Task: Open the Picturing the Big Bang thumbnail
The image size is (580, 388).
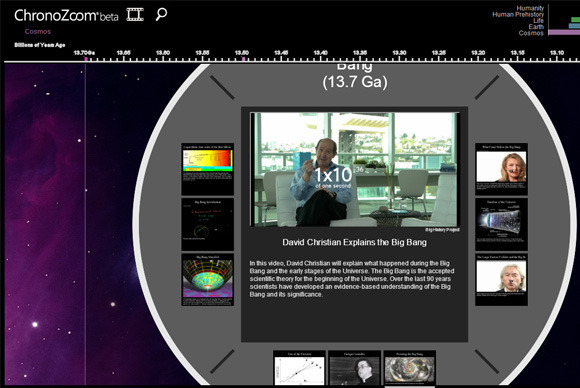Action: (x=409, y=368)
